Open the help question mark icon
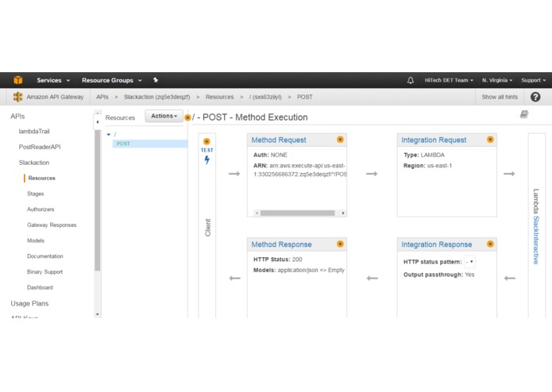Image resolution: width=552 pixels, height=392 pixels. (535, 97)
